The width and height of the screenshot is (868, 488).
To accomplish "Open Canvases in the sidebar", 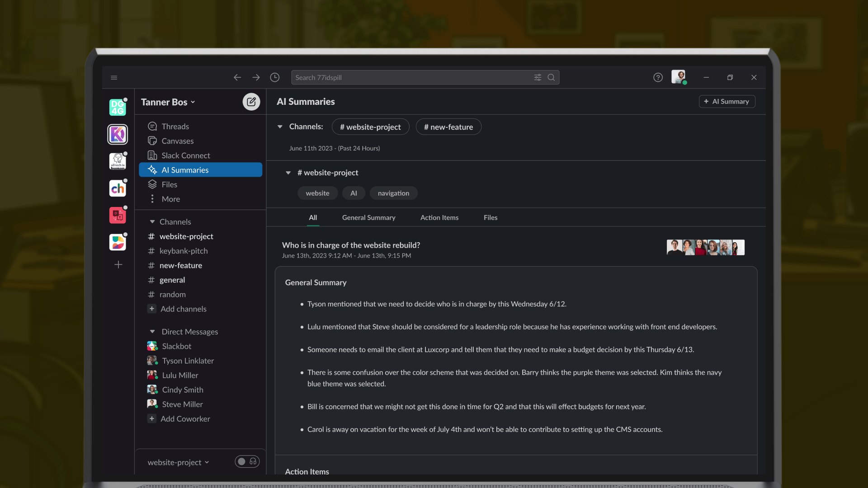I will (x=201, y=141).
